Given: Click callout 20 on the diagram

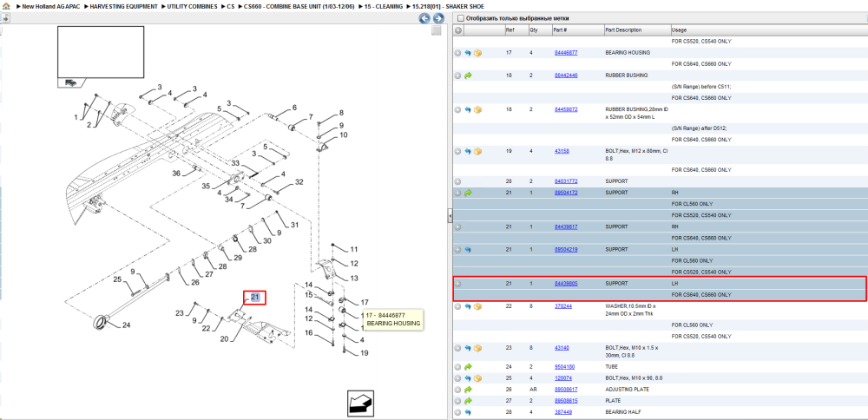Looking at the screenshot, I should pos(224,339).
